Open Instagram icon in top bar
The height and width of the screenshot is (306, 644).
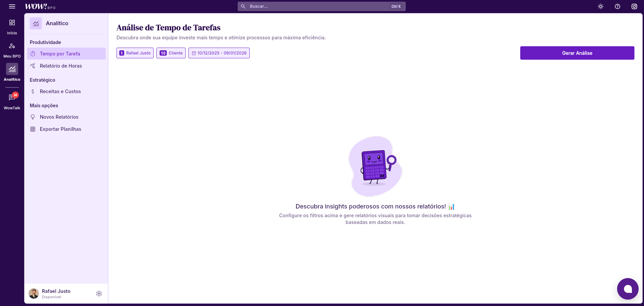click(634, 6)
